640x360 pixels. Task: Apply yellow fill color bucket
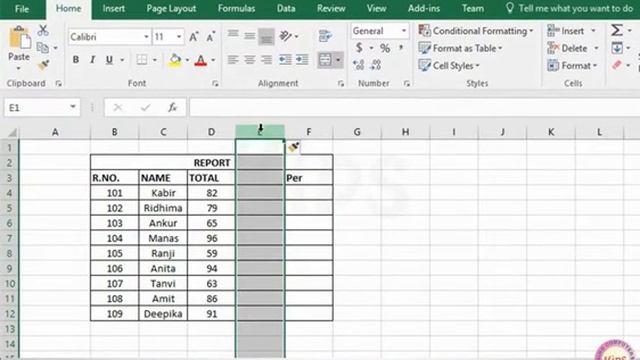coord(175,60)
